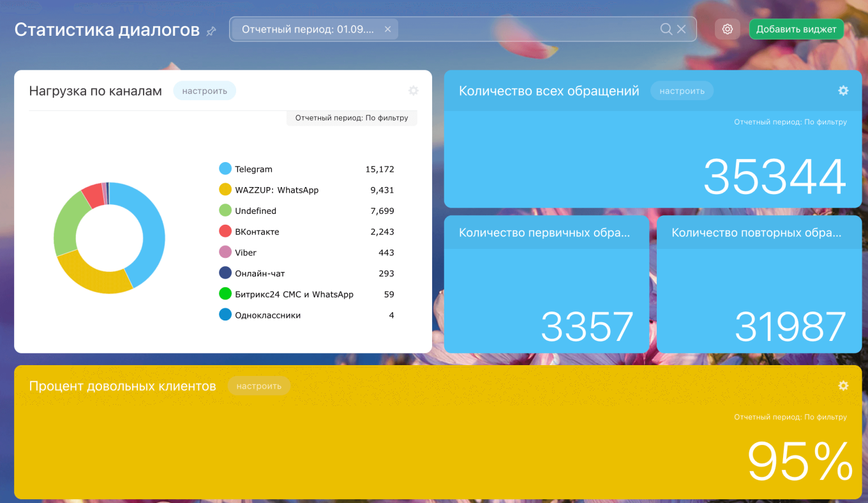Open gear settings of Процент довольных клиентов widget

(843, 386)
